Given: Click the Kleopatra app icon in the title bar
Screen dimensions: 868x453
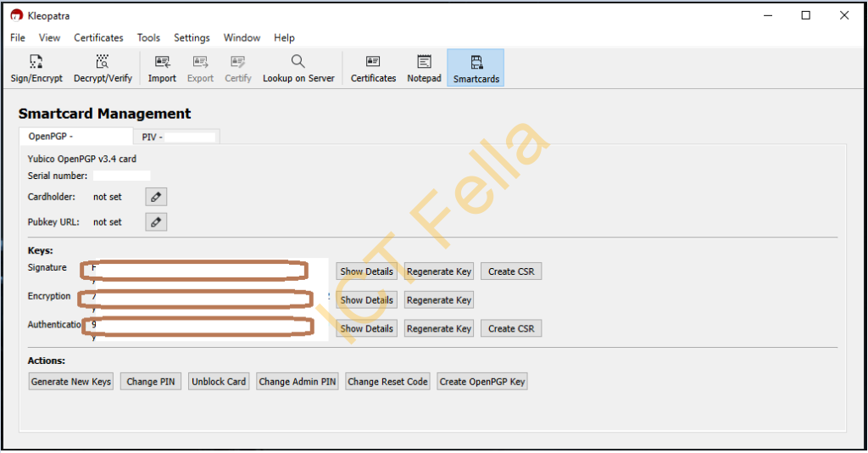Looking at the screenshot, I should coord(17,15).
